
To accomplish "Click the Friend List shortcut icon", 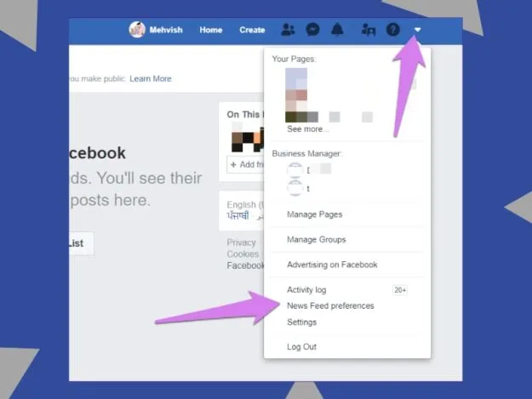I will (x=368, y=30).
